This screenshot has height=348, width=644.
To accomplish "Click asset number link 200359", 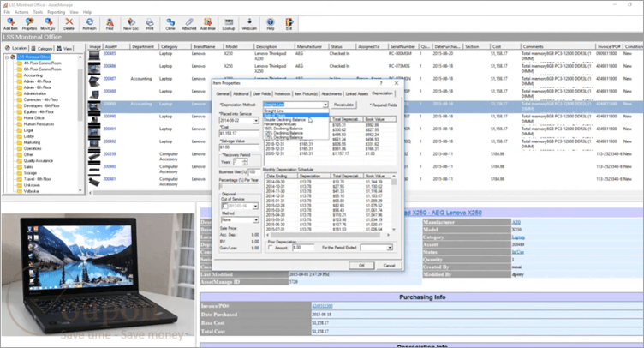I will [110, 154].
